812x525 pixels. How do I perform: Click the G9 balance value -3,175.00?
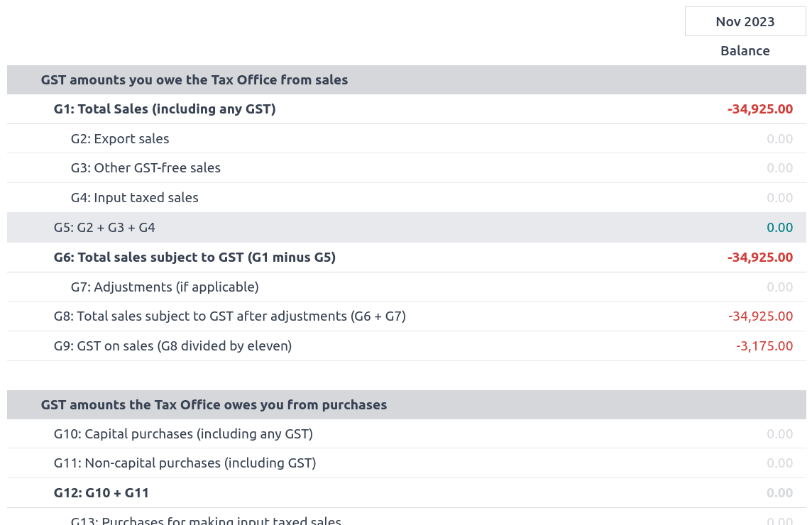tap(764, 346)
